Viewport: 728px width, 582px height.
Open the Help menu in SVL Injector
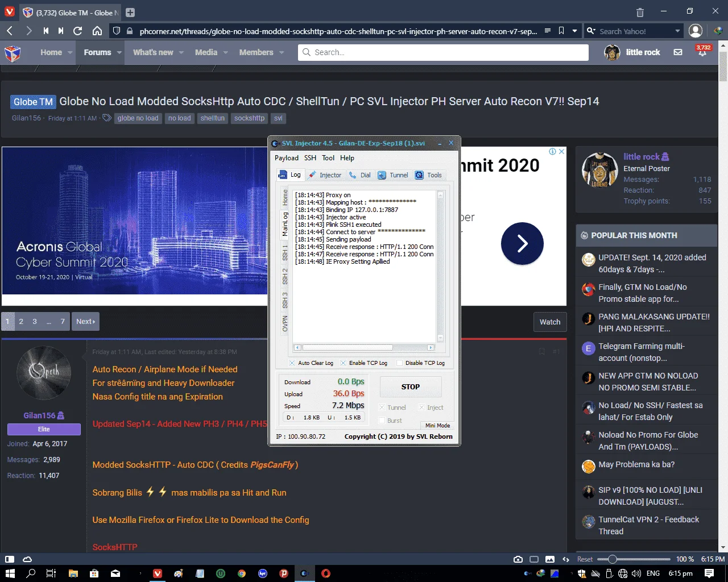click(x=347, y=158)
